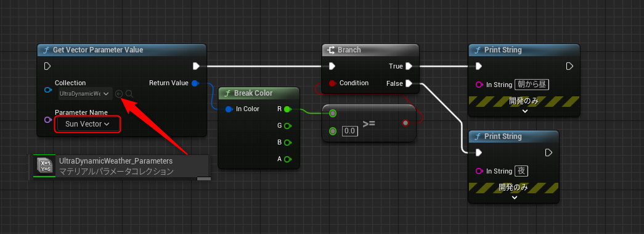Screen dimensions: 644x234
Task: Click exec input pin of 夜 Print String
Action: coord(478,153)
